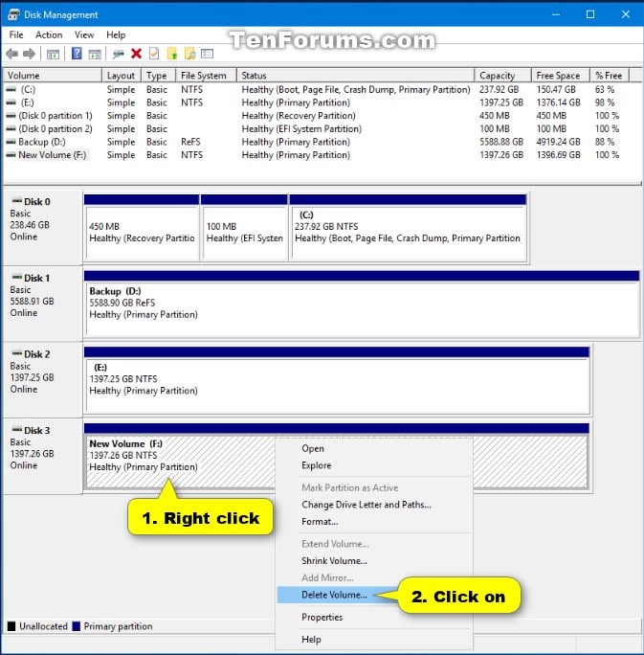Click the '63 %' free cell

point(605,89)
